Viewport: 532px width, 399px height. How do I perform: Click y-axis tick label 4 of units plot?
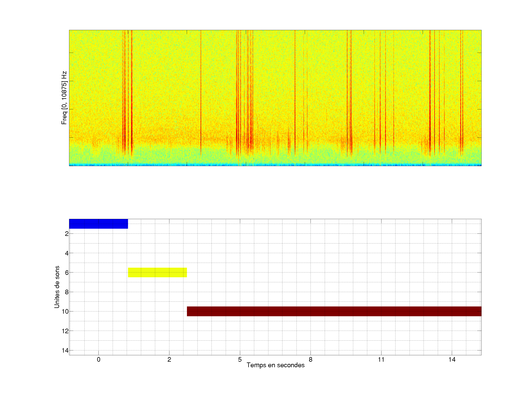pyautogui.click(x=67, y=253)
